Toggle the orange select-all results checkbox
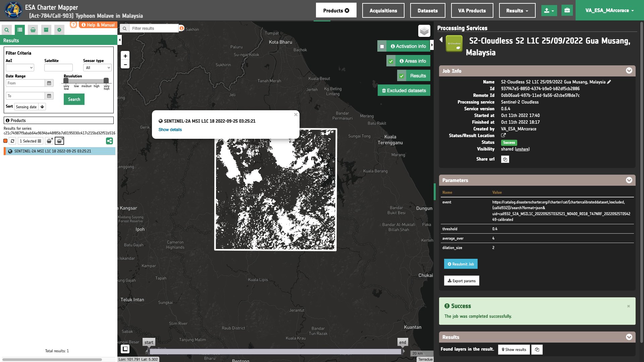Viewport: 644px width, 362px height. 5,141
